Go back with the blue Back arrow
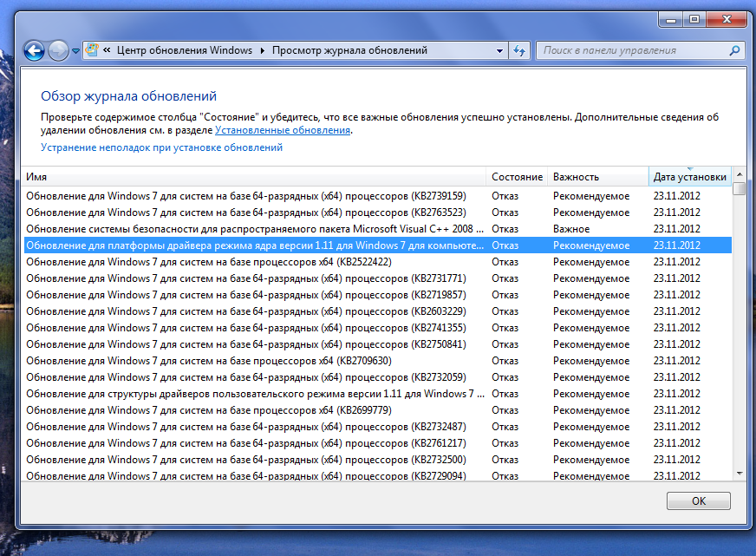The image size is (756, 556). [34, 50]
